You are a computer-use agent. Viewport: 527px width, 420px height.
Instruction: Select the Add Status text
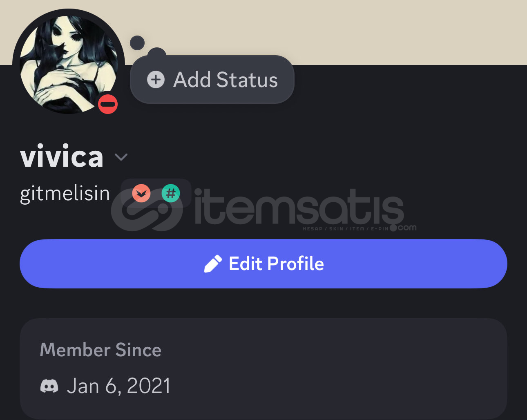tap(226, 80)
